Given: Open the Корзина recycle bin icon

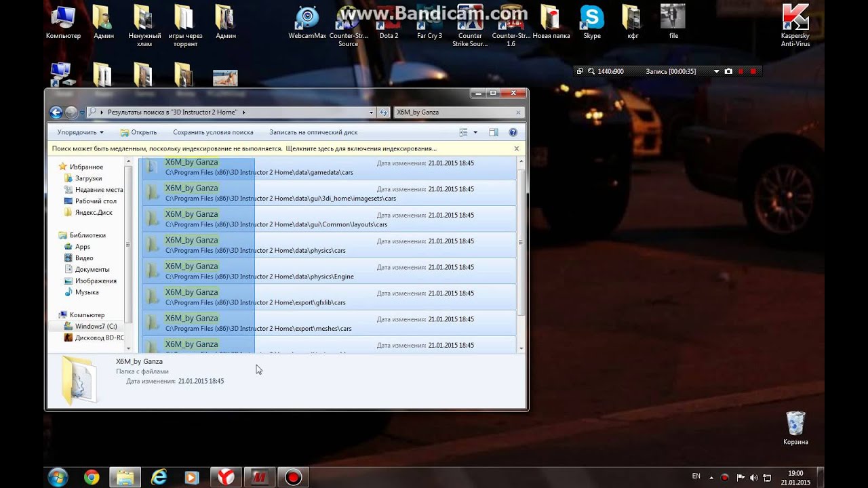Looking at the screenshot, I should (795, 428).
